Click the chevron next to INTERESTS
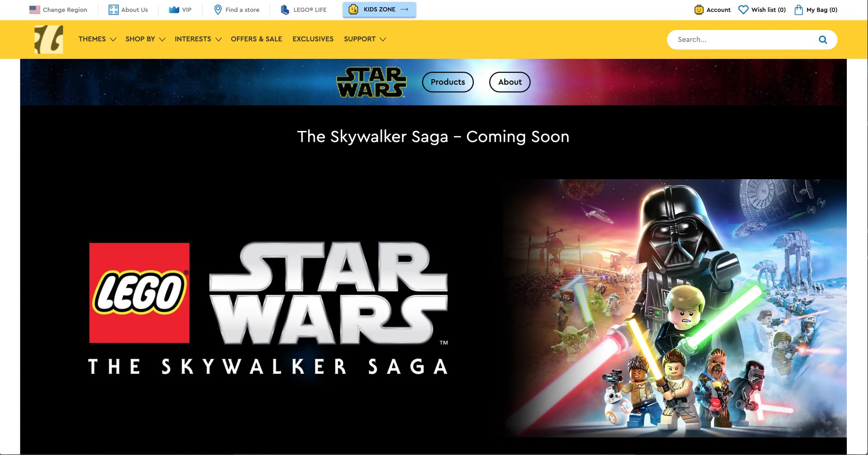 218,39
